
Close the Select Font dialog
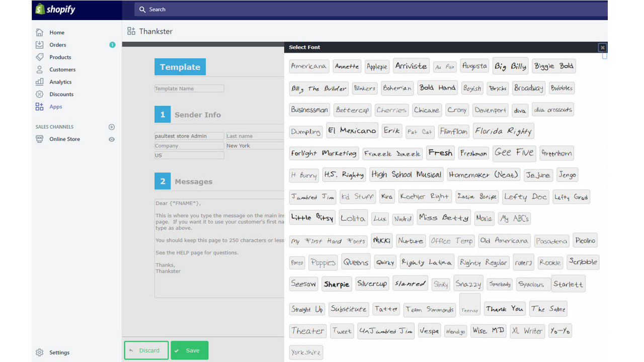[602, 47]
